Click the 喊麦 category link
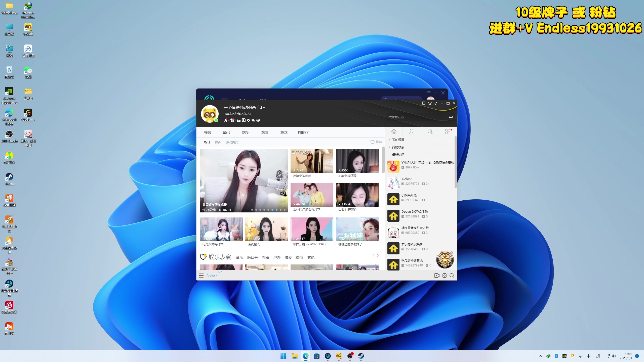Screen dimensions: 644x362 coord(288,257)
